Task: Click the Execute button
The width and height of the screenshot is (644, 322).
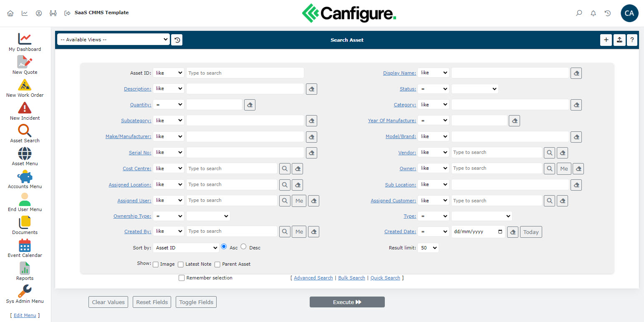Action: click(347, 302)
